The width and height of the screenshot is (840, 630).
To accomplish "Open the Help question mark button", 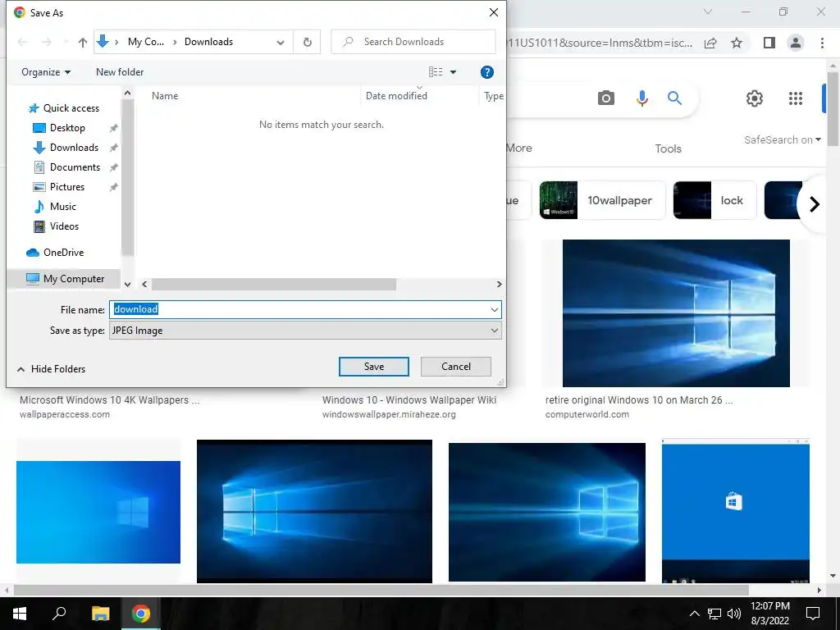I will pyautogui.click(x=487, y=72).
